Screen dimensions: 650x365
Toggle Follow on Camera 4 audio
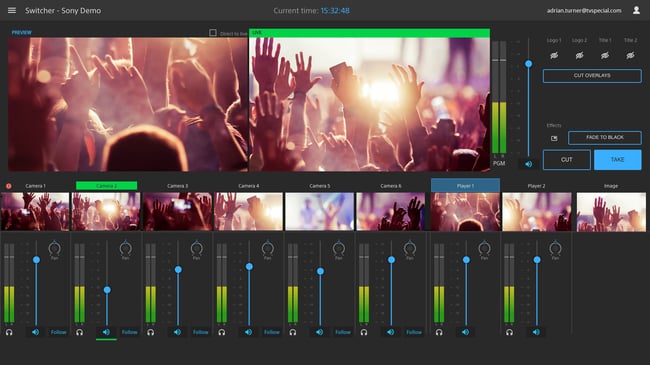[x=272, y=332]
